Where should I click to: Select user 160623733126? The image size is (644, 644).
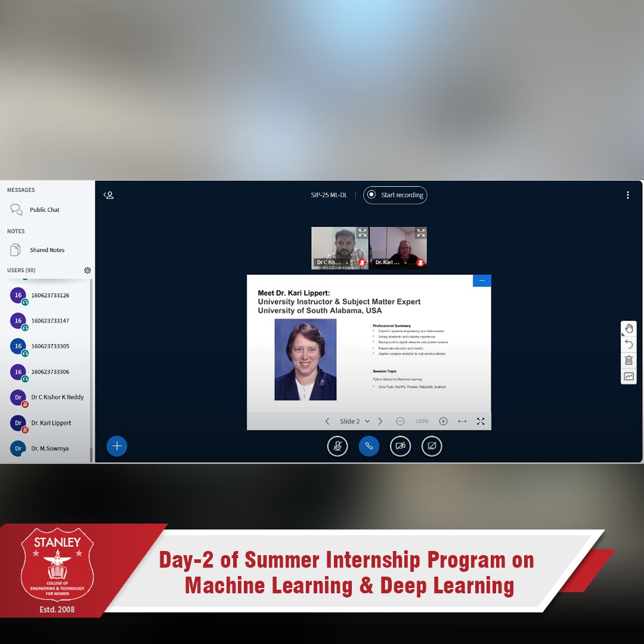[x=48, y=295]
